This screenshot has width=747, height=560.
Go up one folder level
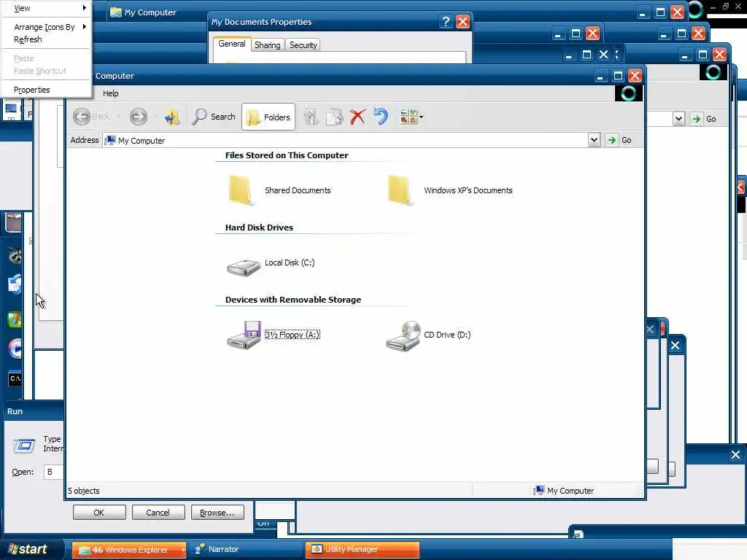[172, 117]
